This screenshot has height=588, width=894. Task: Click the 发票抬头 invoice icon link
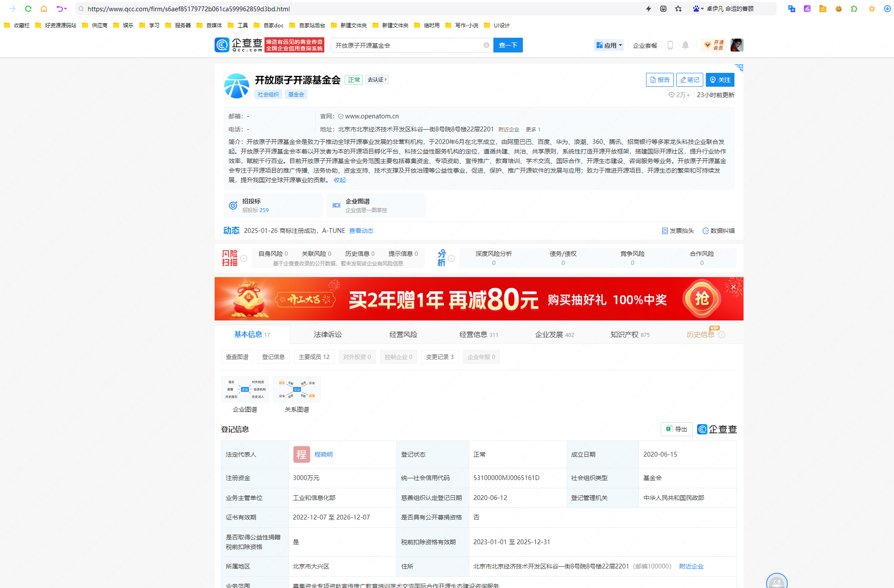[678, 231]
